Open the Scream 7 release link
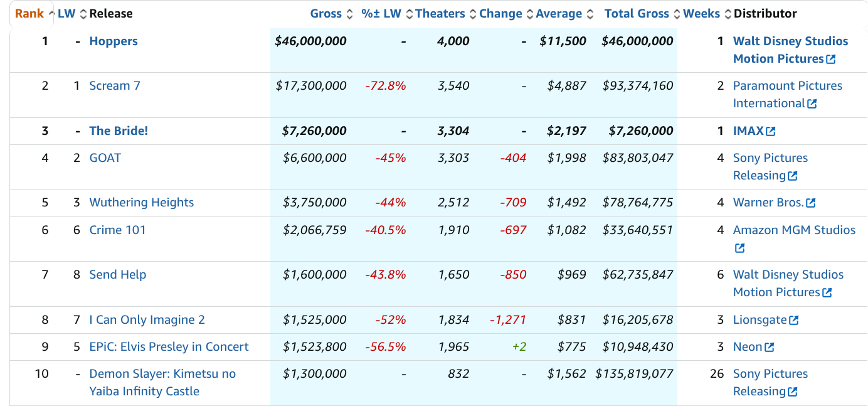 pos(115,86)
